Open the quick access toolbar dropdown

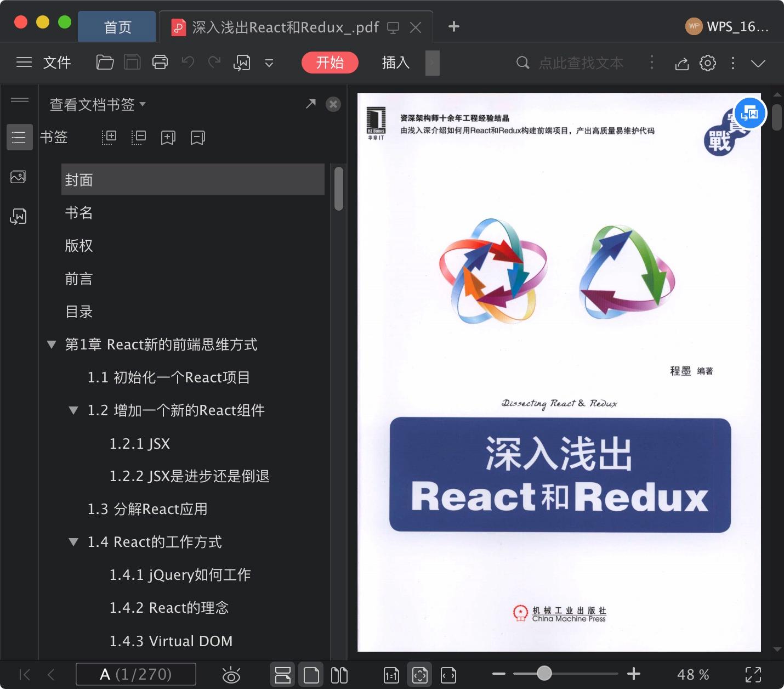point(269,64)
